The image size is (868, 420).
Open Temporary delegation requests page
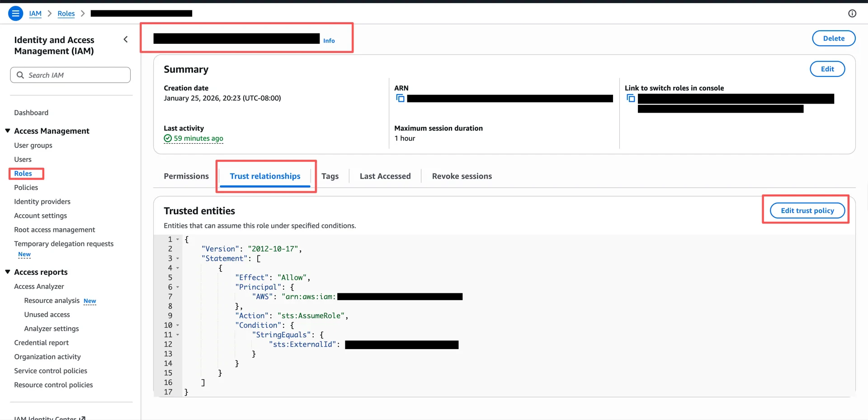pyautogui.click(x=64, y=244)
